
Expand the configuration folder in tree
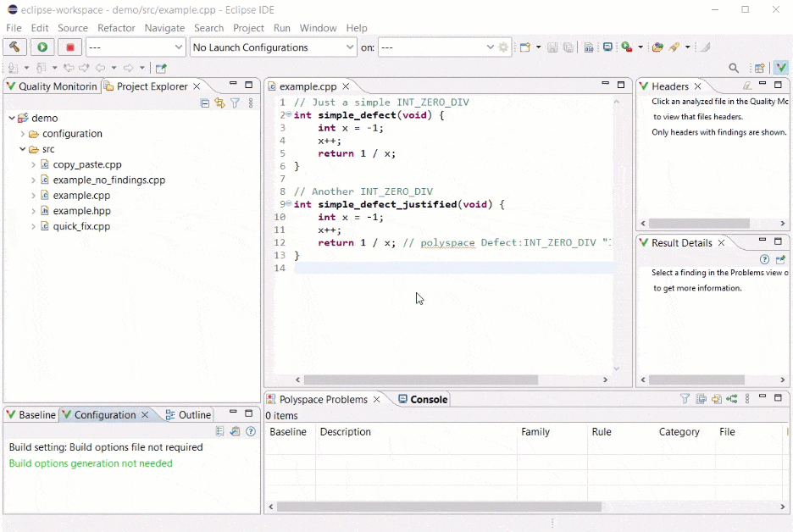click(23, 134)
